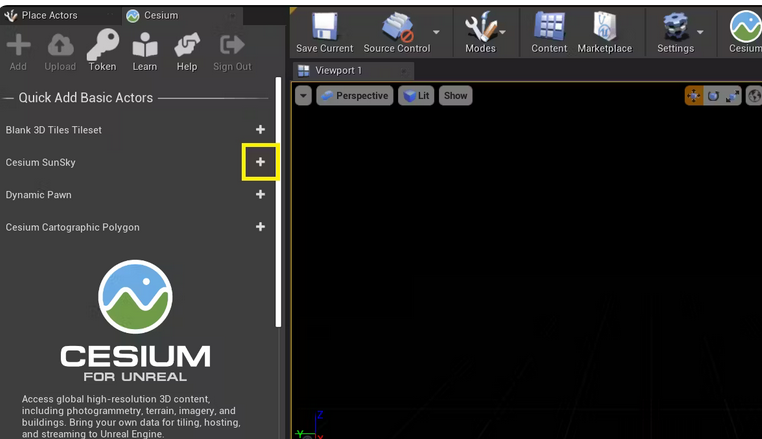Add Cesium Cartographic Polygon with plus
The height and width of the screenshot is (439, 762).
260,227
